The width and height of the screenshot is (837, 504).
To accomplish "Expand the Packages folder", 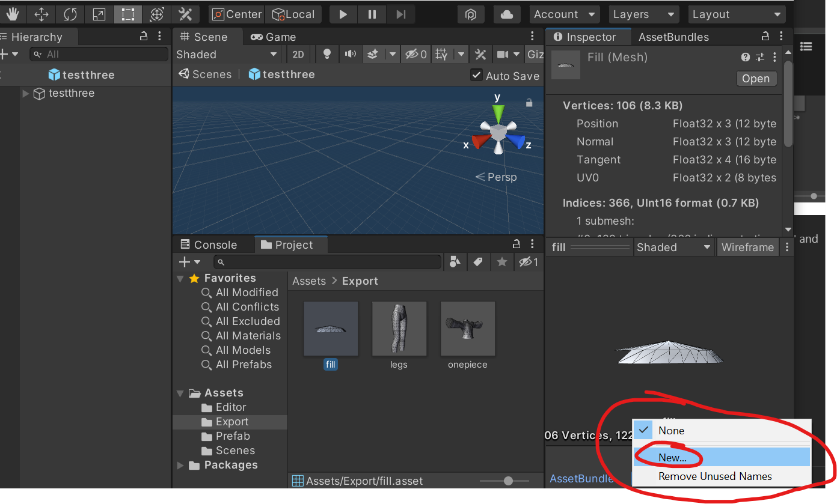I will [180, 466].
